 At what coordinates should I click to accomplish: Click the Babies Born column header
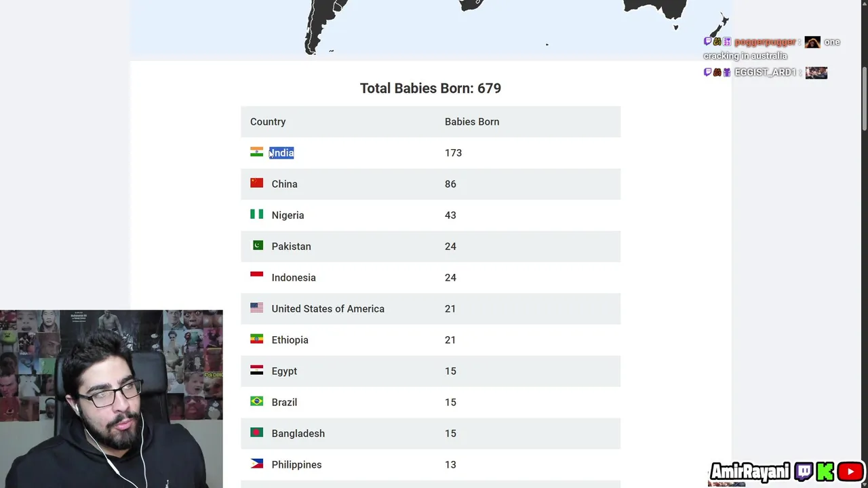pos(472,122)
